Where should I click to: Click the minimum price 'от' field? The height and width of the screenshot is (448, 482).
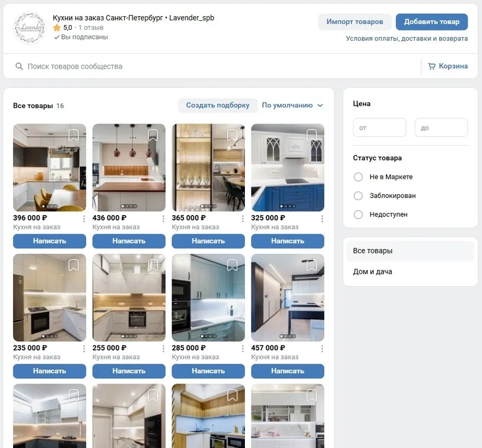point(379,128)
